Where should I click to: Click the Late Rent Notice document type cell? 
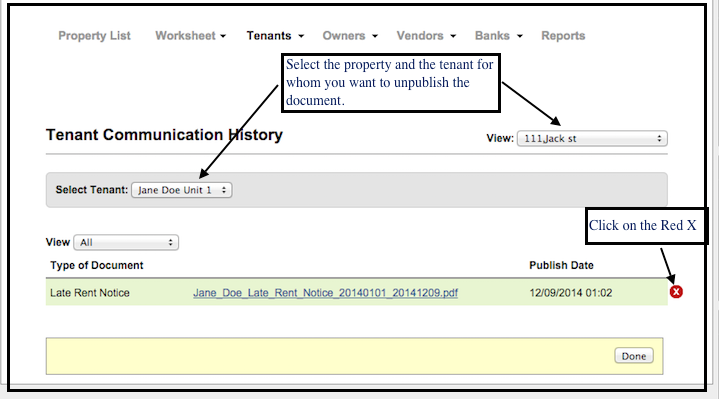click(x=90, y=293)
